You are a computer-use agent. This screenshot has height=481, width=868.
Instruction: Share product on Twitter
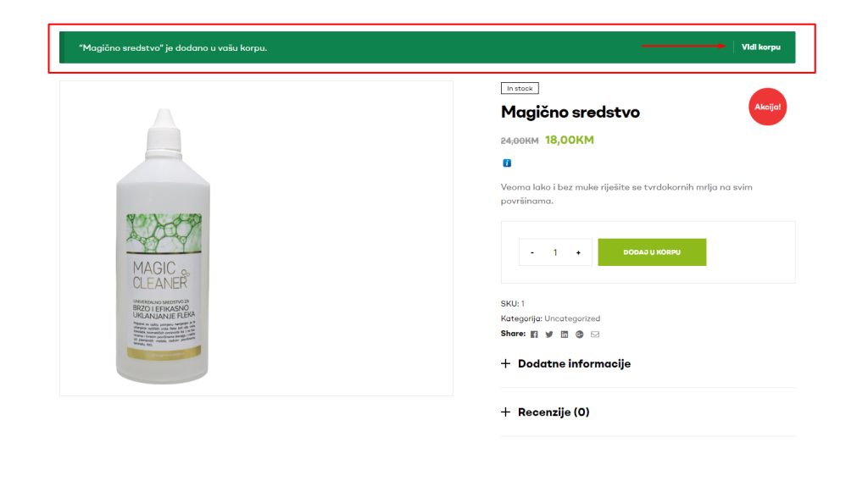coord(549,334)
